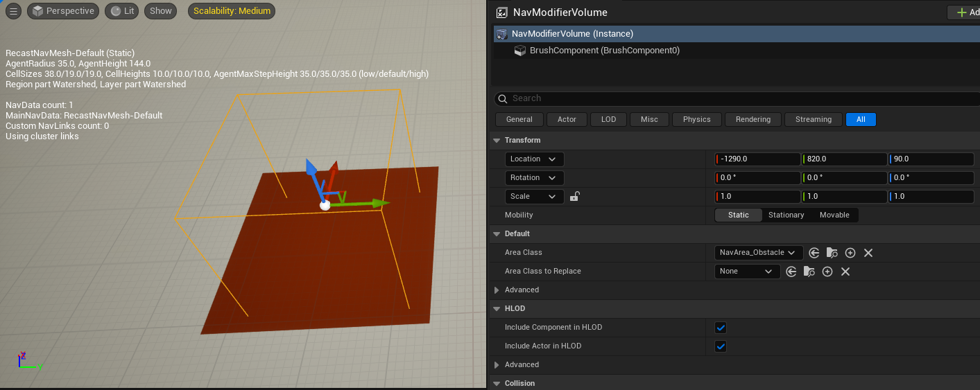Click the BrushComponent cube icon

click(520, 51)
